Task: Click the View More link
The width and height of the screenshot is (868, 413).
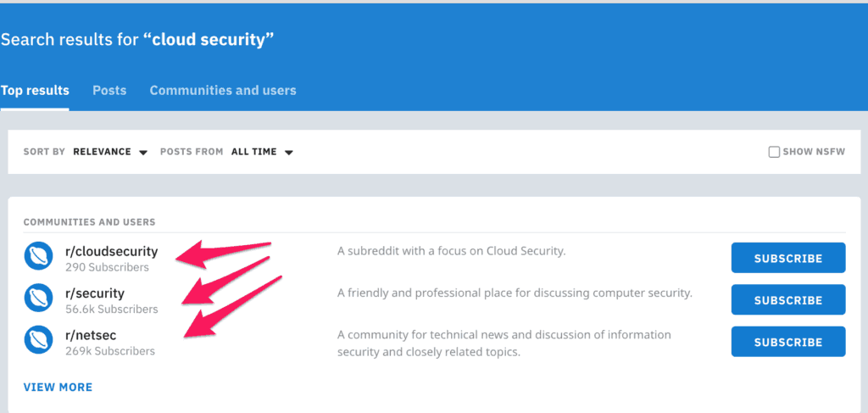Action: tap(58, 387)
